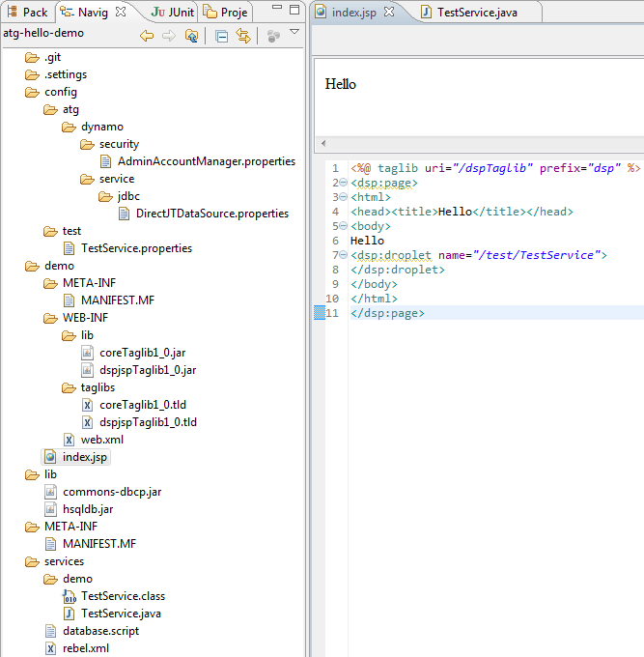Select the Navig tab
The height and width of the screenshot is (657, 644).
click(85, 13)
